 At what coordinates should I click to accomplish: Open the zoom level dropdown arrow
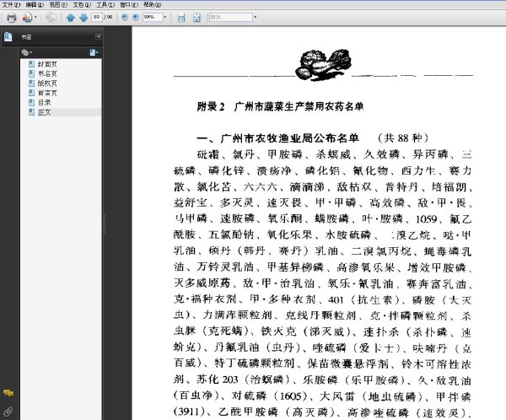[165, 17]
